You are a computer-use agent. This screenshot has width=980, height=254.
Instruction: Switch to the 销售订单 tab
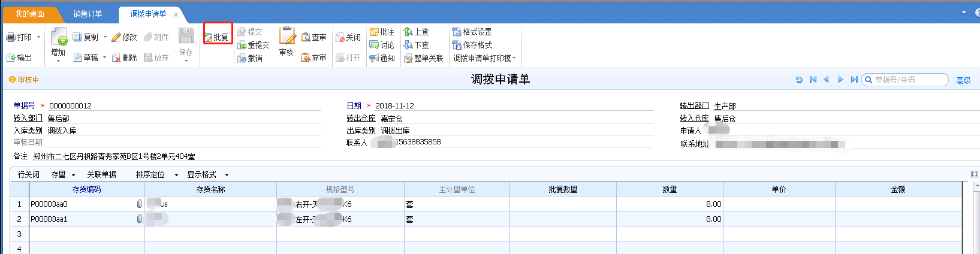(x=88, y=14)
